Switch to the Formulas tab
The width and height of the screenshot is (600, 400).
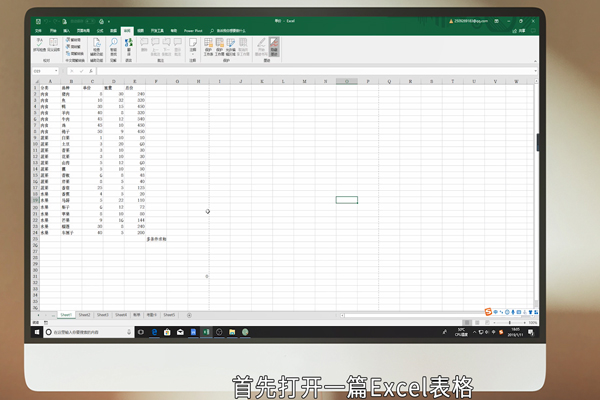(100, 31)
